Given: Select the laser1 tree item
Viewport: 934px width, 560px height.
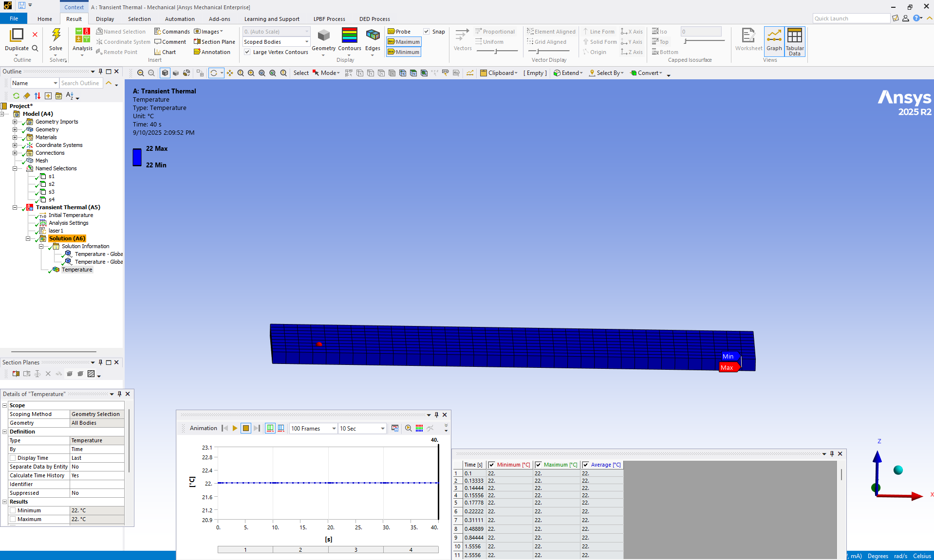Looking at the screenshot, I should pos(56,231).
